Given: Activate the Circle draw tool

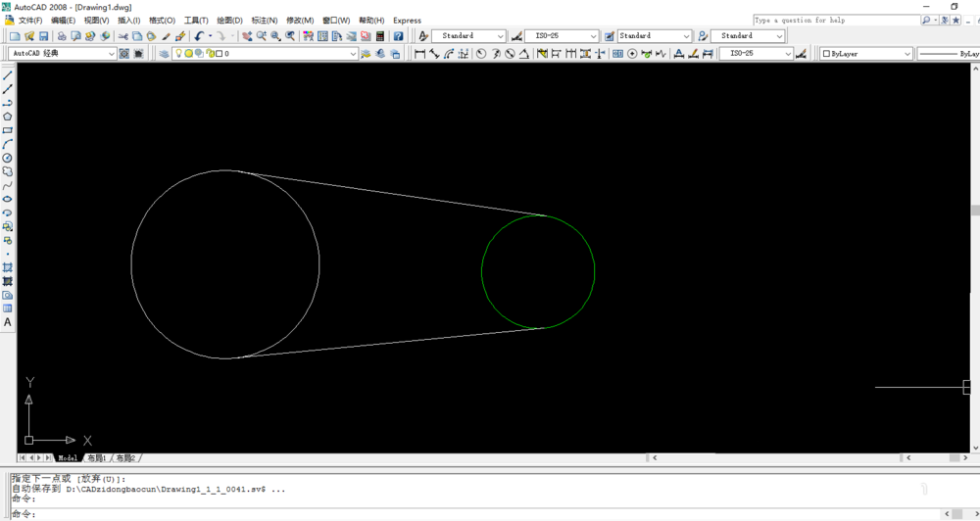Looking at the screenshot, I should tap(8, 158).
